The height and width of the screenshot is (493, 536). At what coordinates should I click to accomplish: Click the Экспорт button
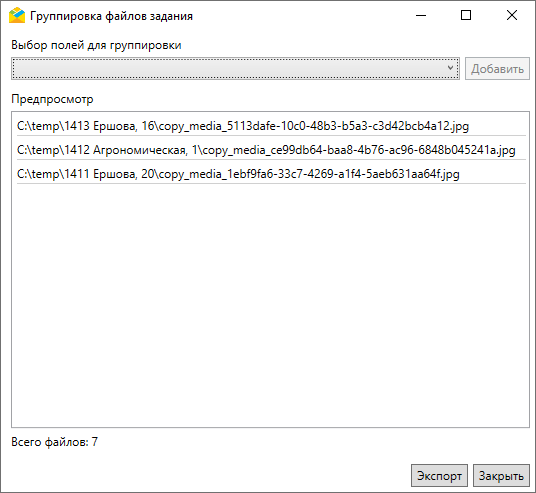click(439, 476)
